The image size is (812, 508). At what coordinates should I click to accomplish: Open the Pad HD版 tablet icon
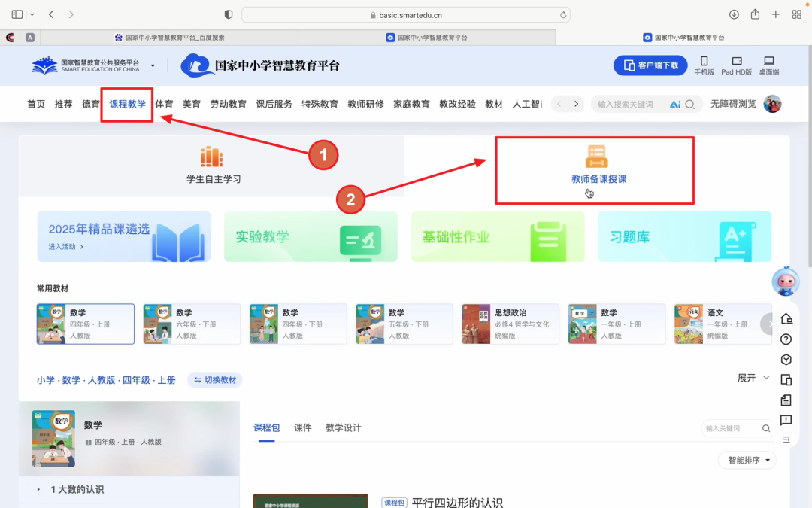(736, 64)
